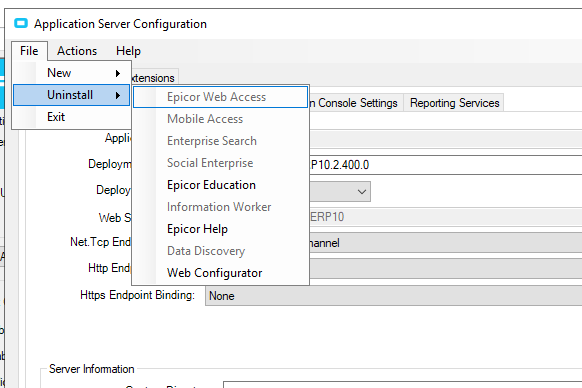This screenshot has height=388, width=582.
Task: Choose Exit from File menu
Action: 72,117
